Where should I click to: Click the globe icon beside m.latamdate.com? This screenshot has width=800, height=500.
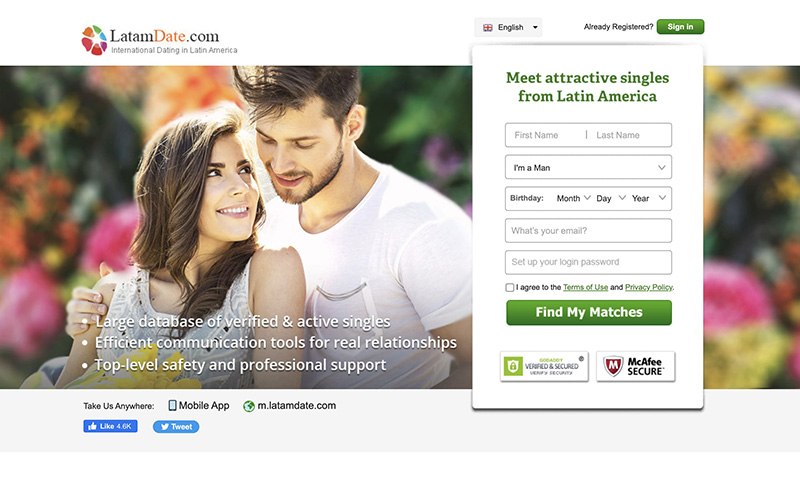point(249,406)
